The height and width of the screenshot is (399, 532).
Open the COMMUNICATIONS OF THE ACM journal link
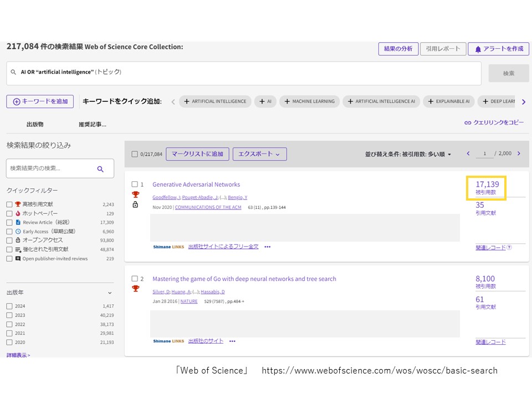pyautogui.click(x=208, y=207)
